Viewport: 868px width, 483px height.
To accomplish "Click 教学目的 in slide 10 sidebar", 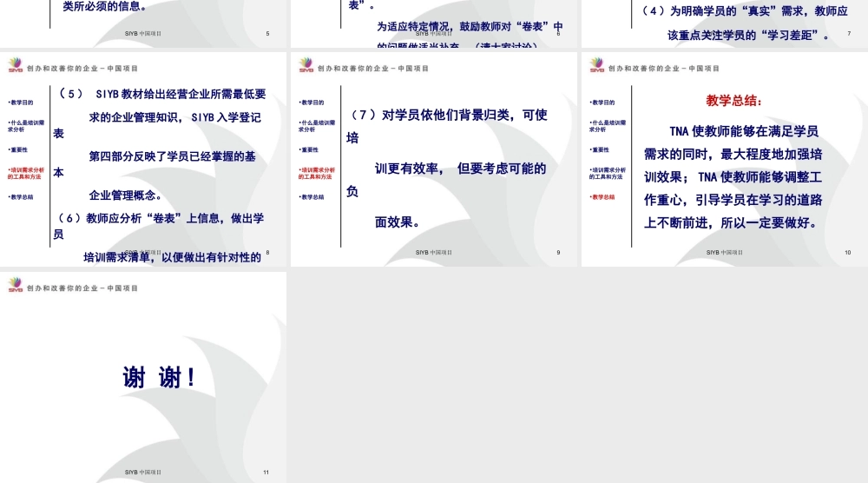I will [602, 103].
